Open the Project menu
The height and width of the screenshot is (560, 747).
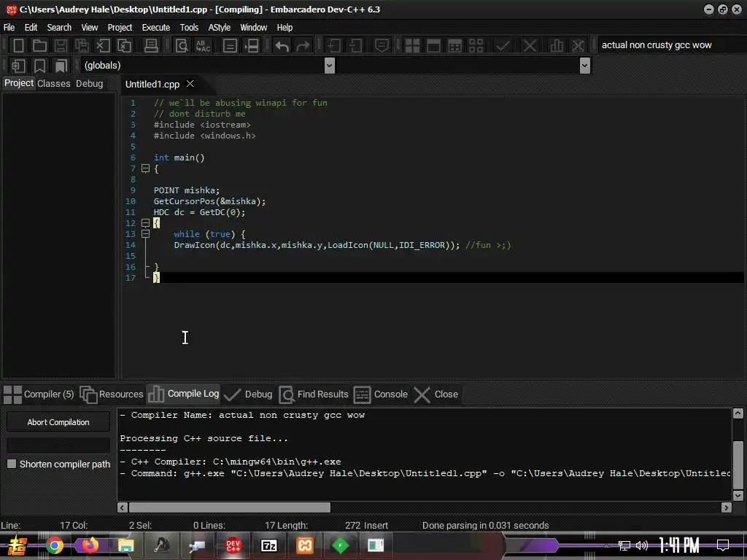[120, 28]
